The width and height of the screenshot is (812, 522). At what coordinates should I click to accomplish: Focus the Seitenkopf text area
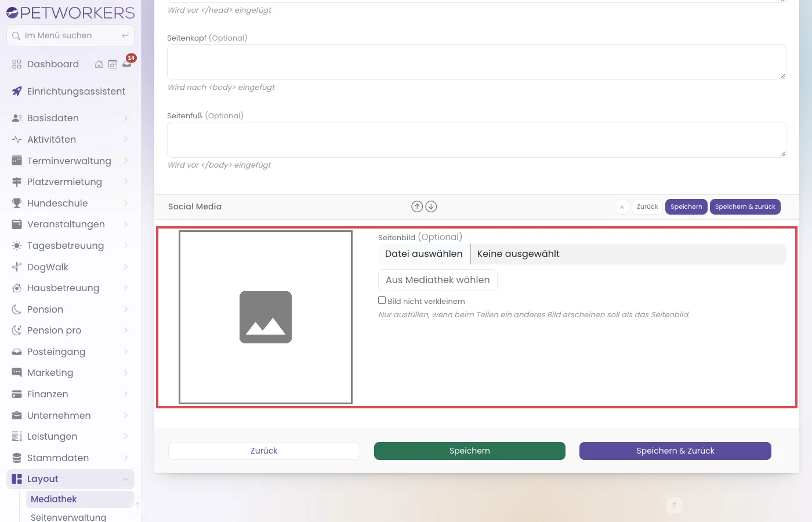(x=477, y=62)
